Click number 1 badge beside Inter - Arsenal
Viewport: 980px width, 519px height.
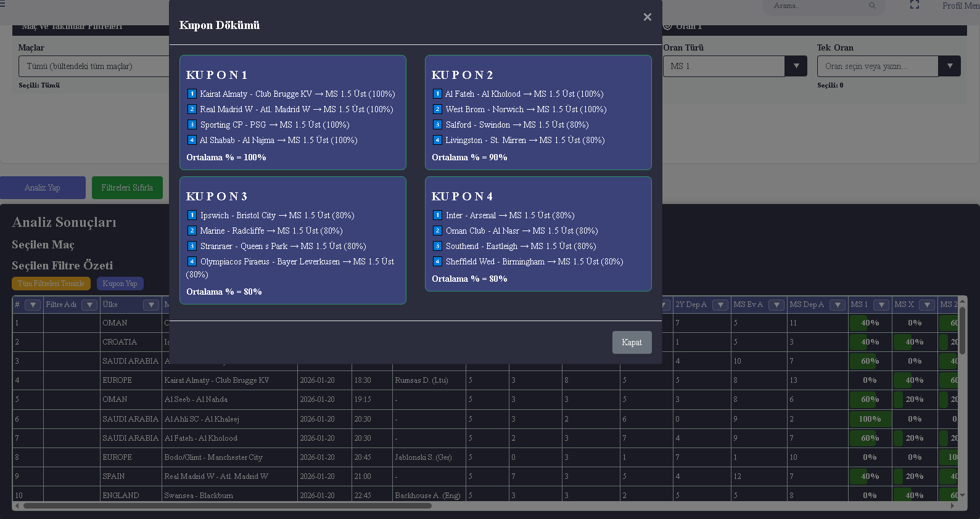tap(437, 215)
